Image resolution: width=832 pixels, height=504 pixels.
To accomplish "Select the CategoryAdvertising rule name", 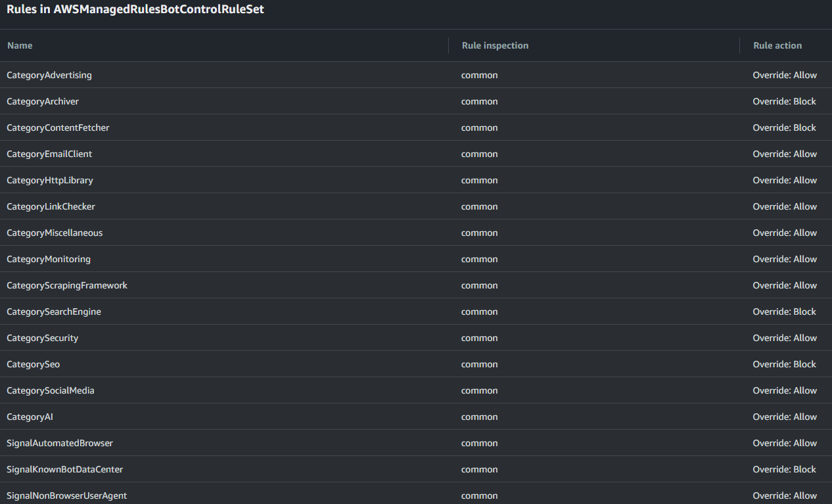I will (49, 75).
